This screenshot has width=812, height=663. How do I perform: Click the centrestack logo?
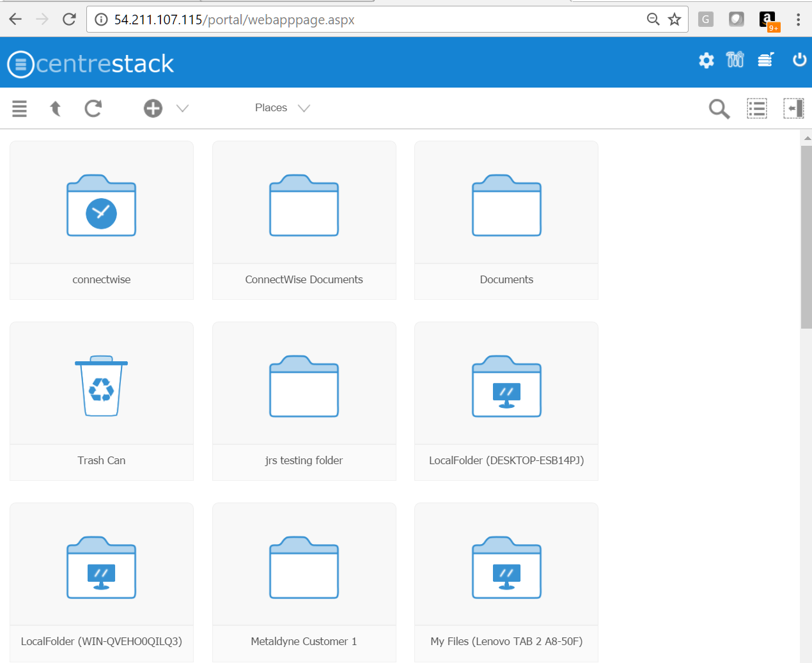point(90,63)
